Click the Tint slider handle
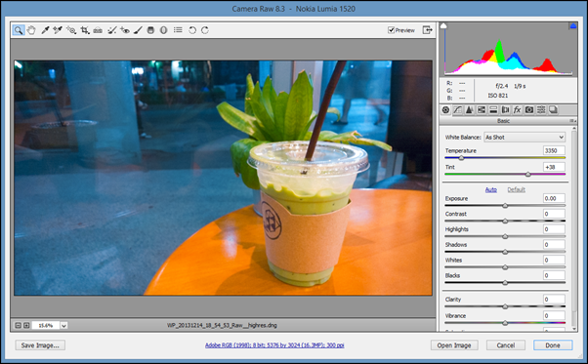 click(x=528, y=175)
